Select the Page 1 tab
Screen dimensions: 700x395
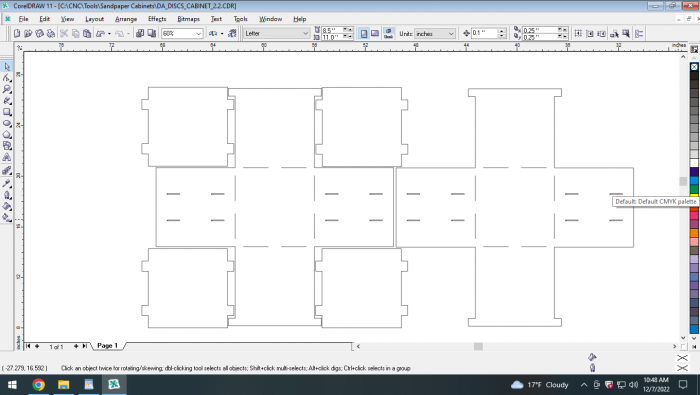tap(108, 345)
